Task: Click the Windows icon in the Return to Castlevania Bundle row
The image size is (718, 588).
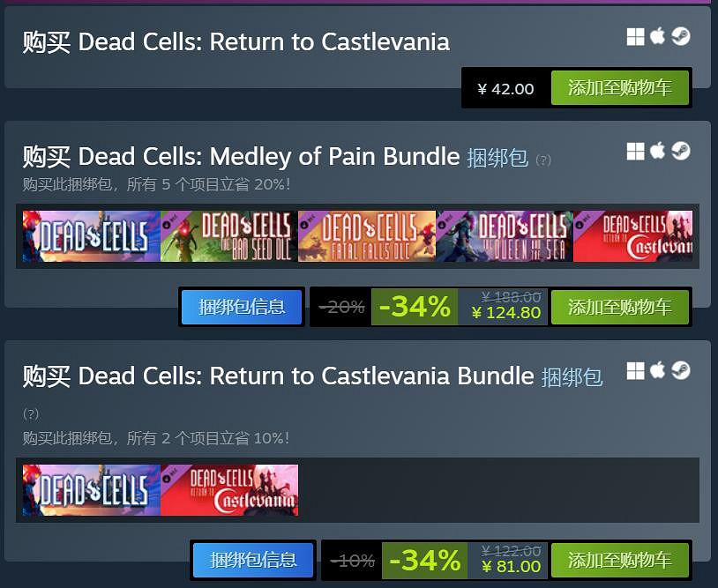Action: (x=635, y=370)
